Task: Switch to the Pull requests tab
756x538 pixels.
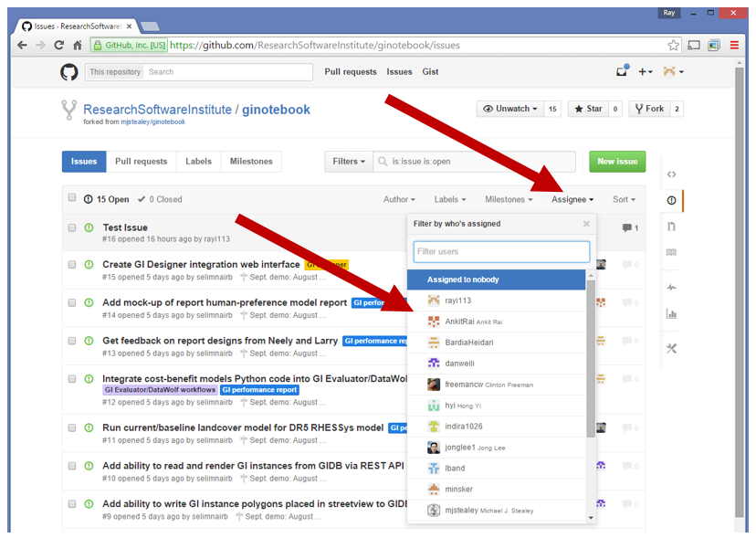Action: [142, 162]
